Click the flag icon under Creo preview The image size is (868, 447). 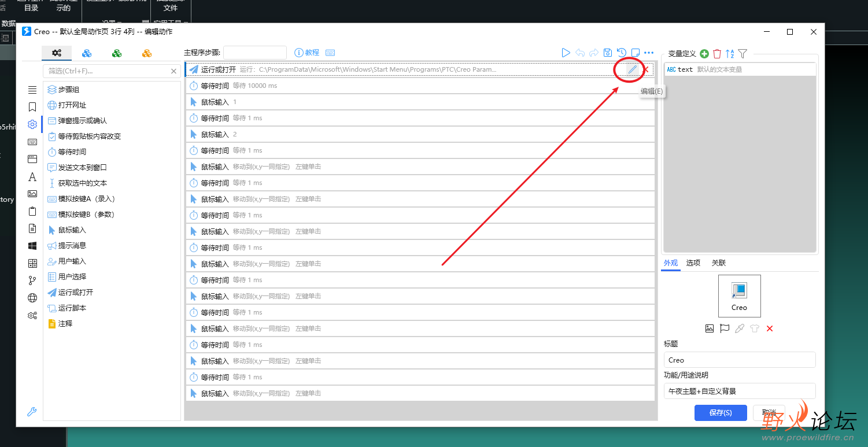tap(725, 328)
